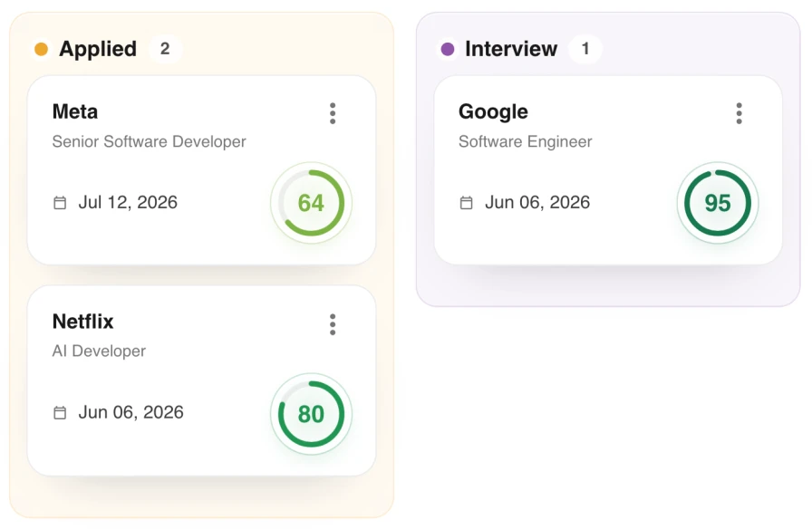812x529 pixels.
Task: Open the Netflix job title
Action: 82,322
